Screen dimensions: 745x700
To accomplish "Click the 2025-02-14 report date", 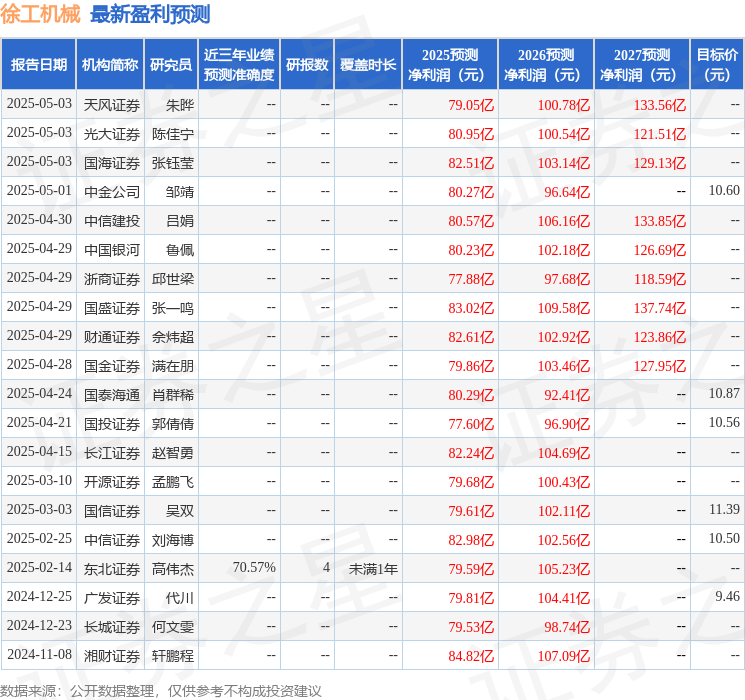I will (x=39, y=567).
